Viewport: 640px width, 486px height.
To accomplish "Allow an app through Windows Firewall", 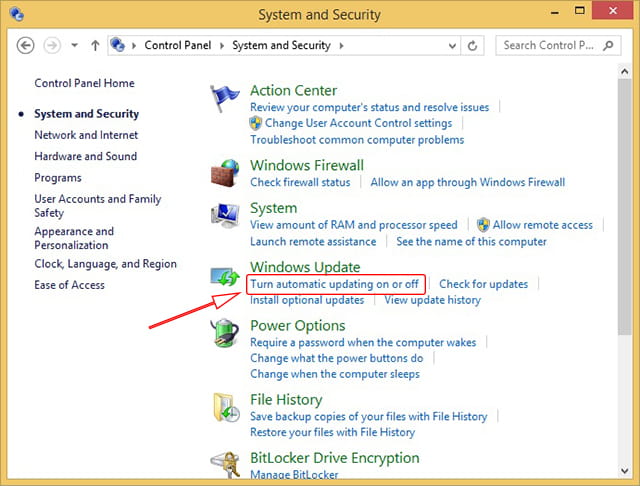I will [x=468, y=182].
